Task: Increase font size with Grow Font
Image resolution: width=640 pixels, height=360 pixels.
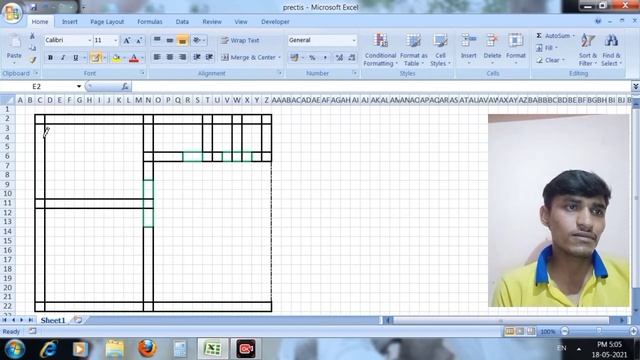Action: pos(127,40)
